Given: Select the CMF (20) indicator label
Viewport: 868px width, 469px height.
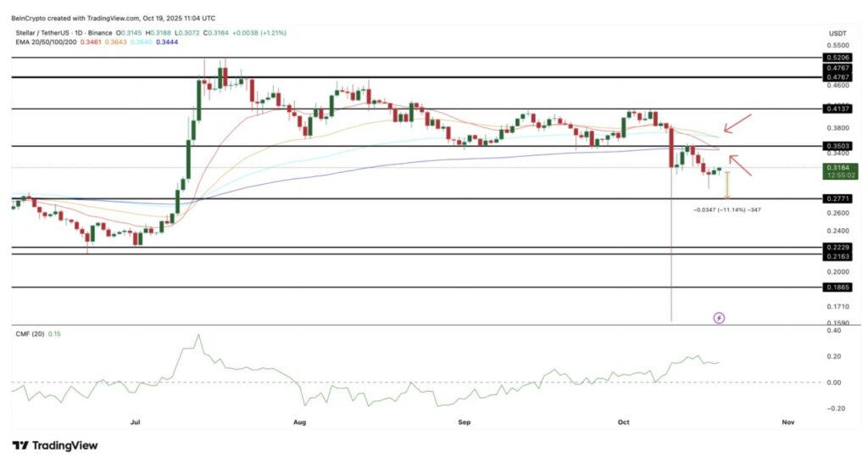Looking at the screenshot, I should pyautogui.click(x=30, y=333).
